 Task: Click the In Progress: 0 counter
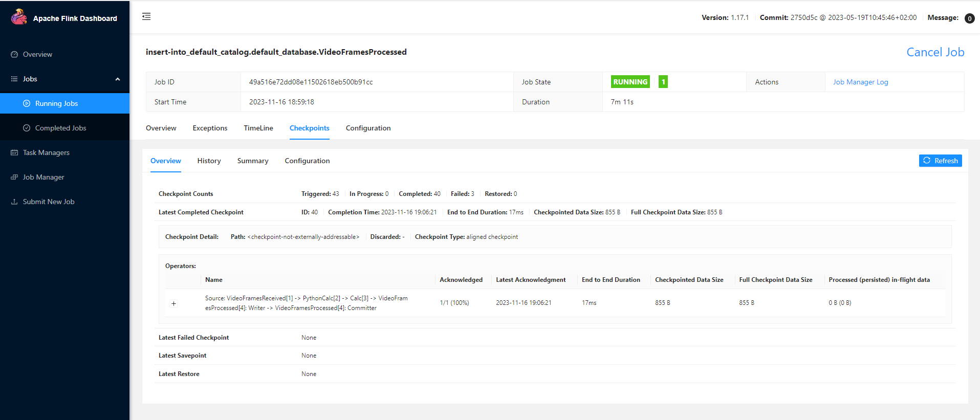coord(369,194)
